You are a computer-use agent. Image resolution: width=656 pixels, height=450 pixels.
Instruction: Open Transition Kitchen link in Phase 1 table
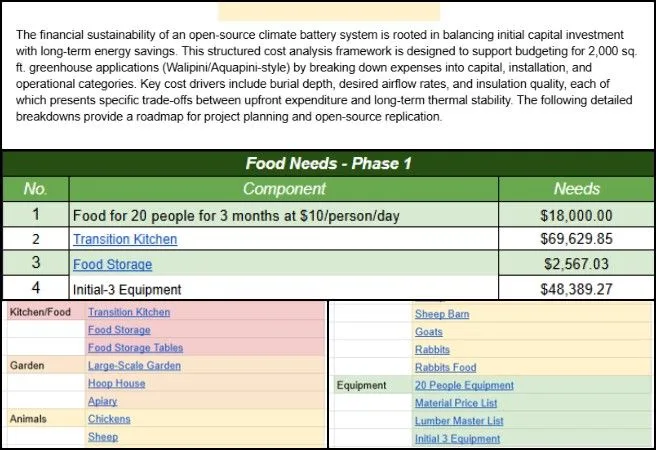[x=125, y=239]
